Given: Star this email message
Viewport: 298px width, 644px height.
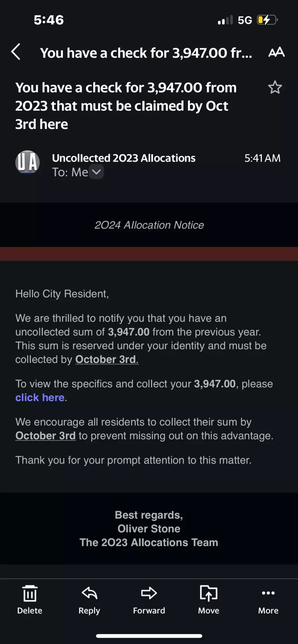Looking at the screenshot, I should tap(275, 88).
